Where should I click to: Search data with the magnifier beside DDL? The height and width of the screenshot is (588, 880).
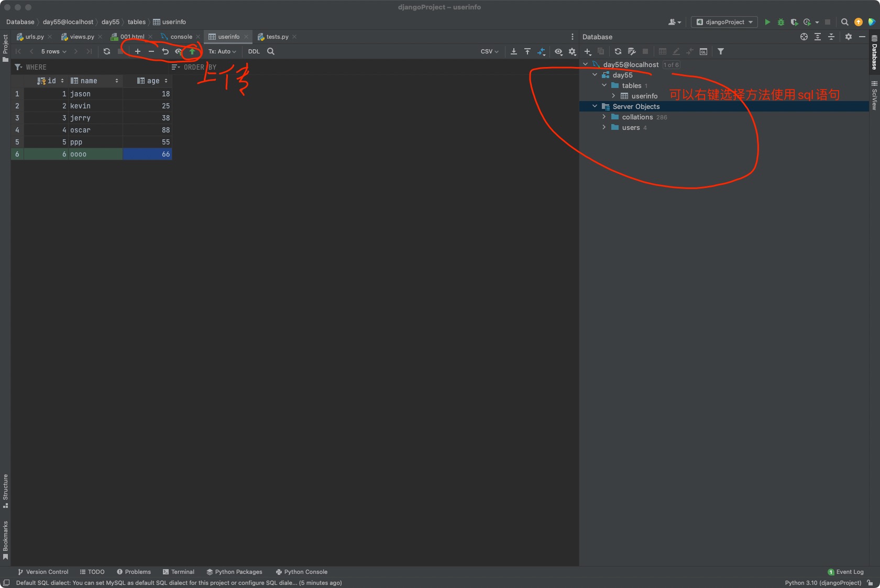click(x=271, y=51)
